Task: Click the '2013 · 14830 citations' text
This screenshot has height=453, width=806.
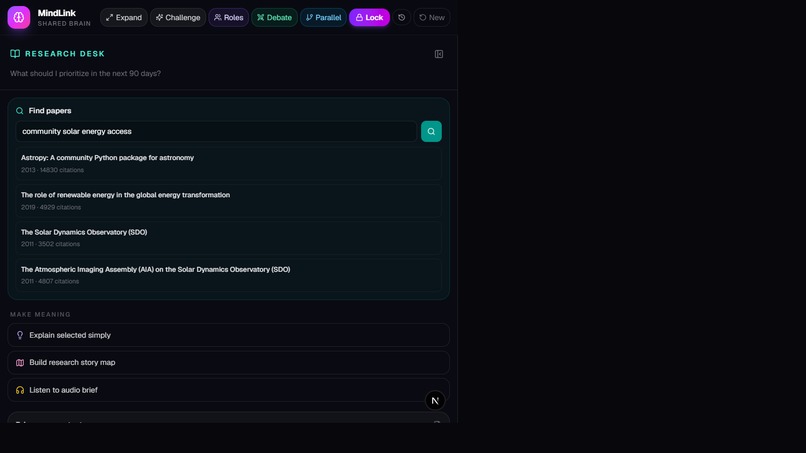Action: pyautogui.click(x=52, y=170)
